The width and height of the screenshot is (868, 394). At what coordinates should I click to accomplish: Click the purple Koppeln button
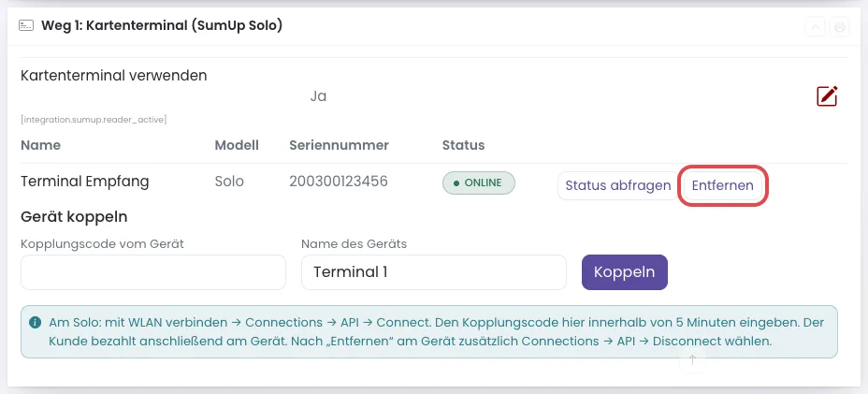pos(625,272)
